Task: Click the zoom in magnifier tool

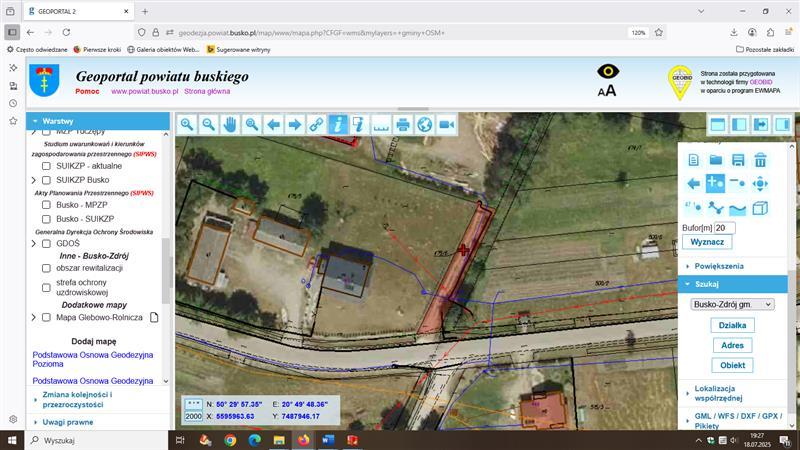Action: 187,124
